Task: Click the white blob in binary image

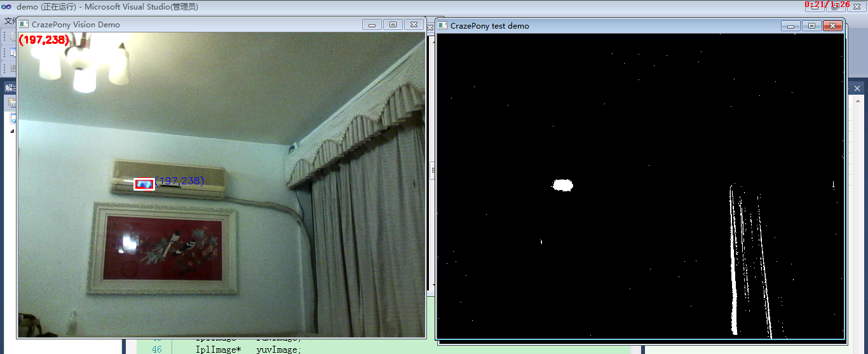Action: [x=562, y=185]
